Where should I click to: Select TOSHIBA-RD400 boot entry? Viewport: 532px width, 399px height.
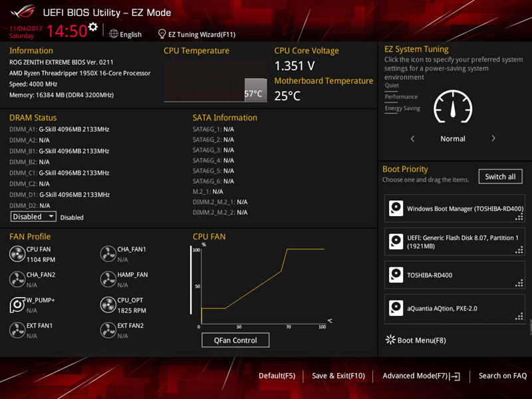point(455,275)
